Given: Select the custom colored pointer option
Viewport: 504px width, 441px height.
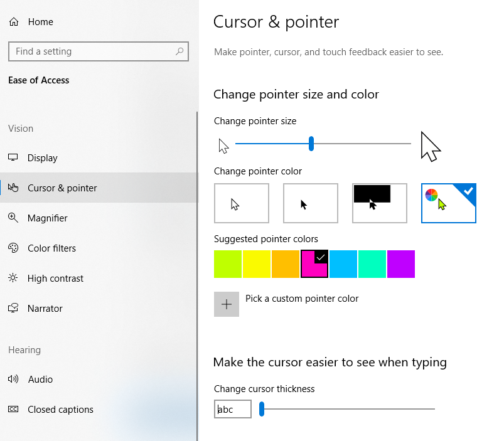Looking at the screenshot, I should [x=448, y=203].
